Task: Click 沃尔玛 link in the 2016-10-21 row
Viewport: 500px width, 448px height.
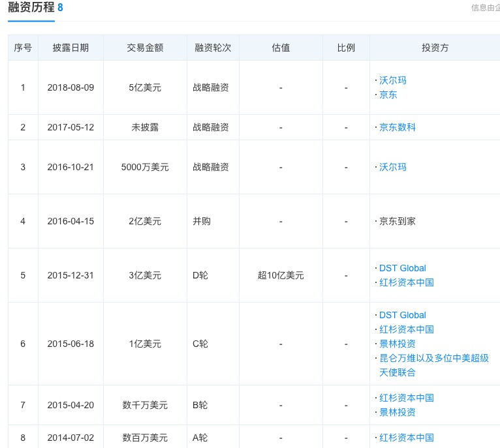Action: (x=392, y=167)
